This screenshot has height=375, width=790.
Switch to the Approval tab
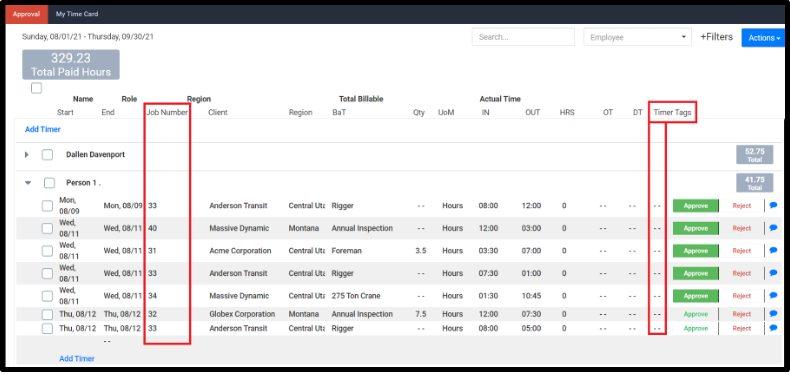point(26,14)
